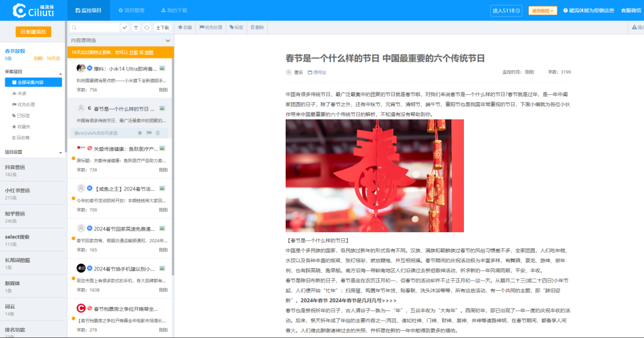Screen dimensions: 644x338
Task: Click the 标签 toolbar button
Action: pos(236,27)
